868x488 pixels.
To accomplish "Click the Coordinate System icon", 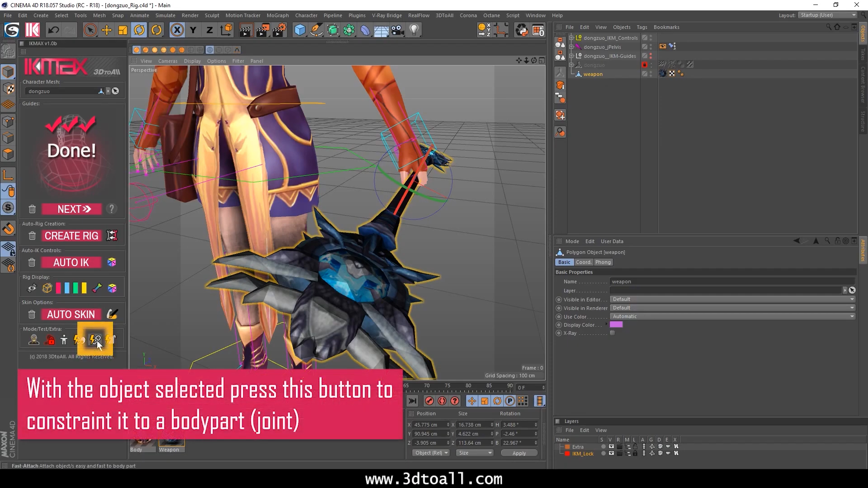I will click(x=226, y=30).
